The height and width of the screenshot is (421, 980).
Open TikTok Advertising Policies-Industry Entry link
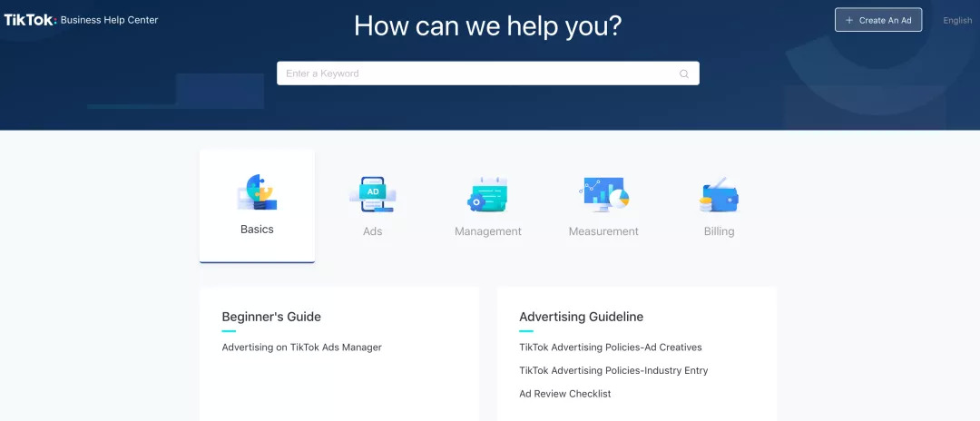613,370
